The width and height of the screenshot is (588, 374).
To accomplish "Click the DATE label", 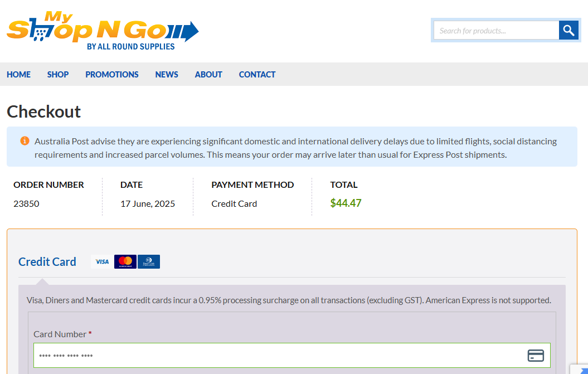I will 132,184.
